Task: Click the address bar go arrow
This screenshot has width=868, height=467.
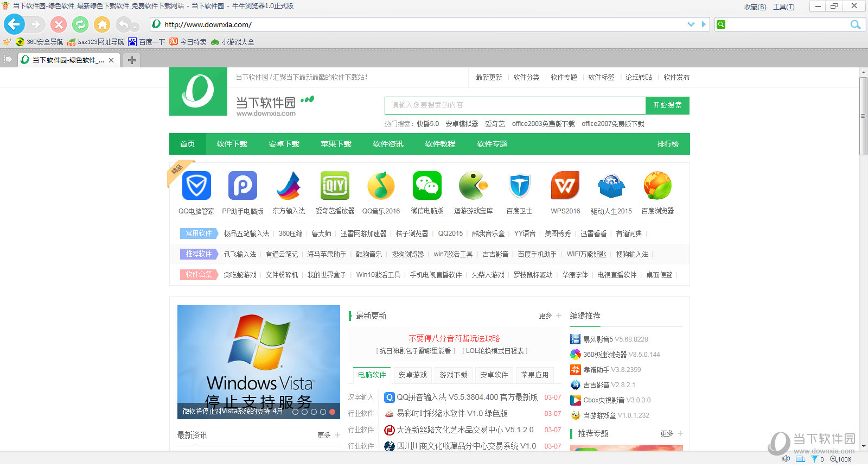Action: click(x=704, y=24)
